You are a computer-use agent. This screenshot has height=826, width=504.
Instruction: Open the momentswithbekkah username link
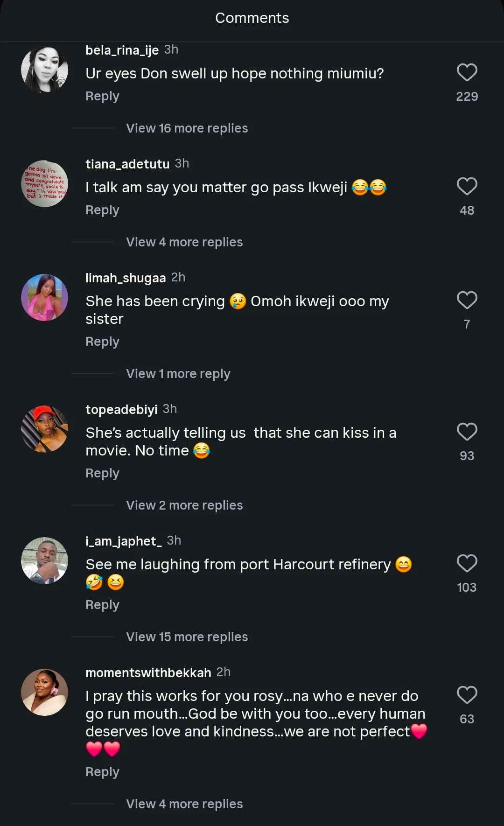coord(148,673)
